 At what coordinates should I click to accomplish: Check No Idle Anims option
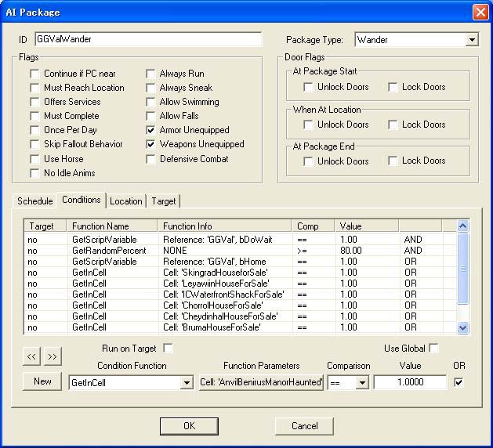pyautogui.click(x=34, y=173)
